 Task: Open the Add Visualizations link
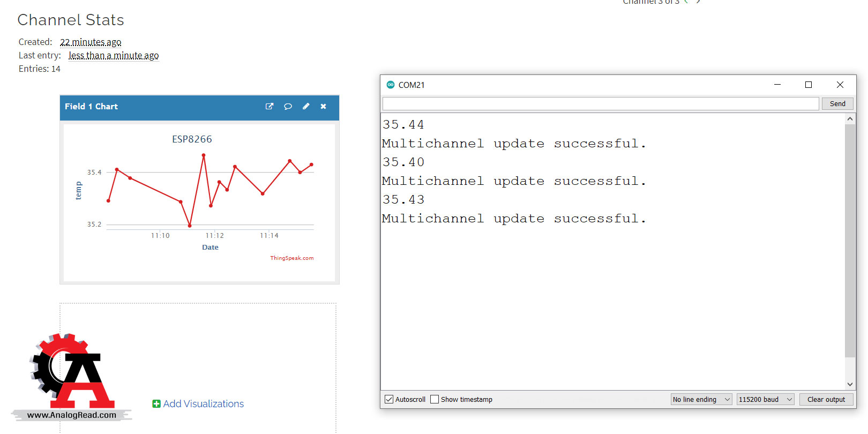coord(204,404)
